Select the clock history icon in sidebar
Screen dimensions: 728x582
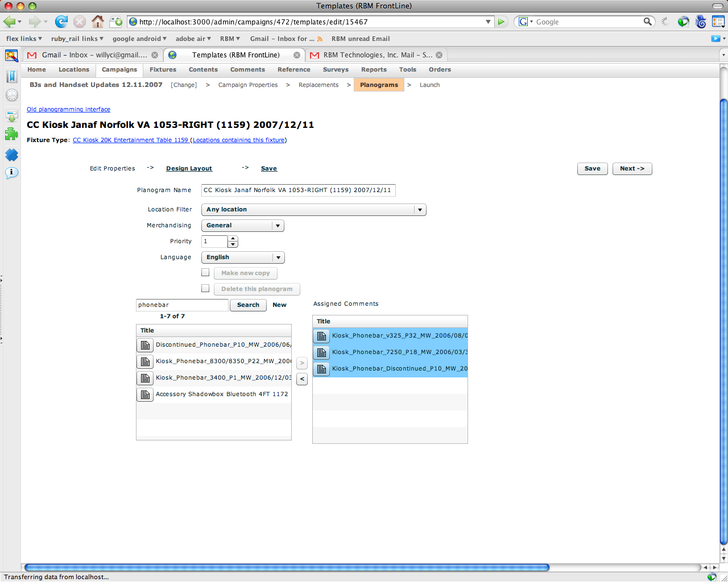(x=11, y=95)
